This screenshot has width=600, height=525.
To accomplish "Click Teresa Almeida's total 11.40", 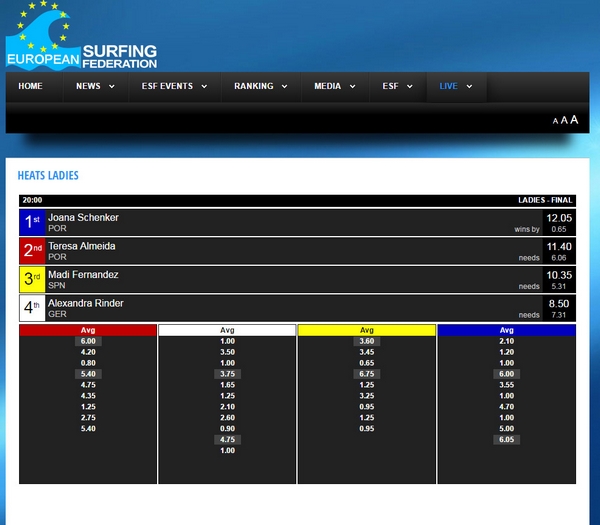I will (559, 247).
